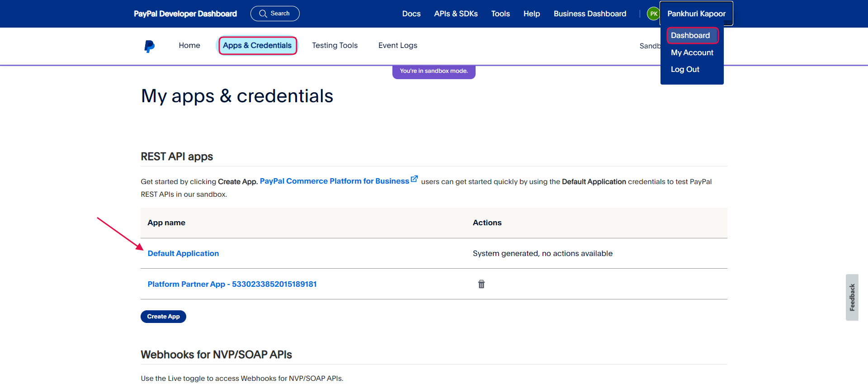This screenshot has width=868, height=389.
Task: Open Docs in the top navigation
Action: tap(411, 14)
